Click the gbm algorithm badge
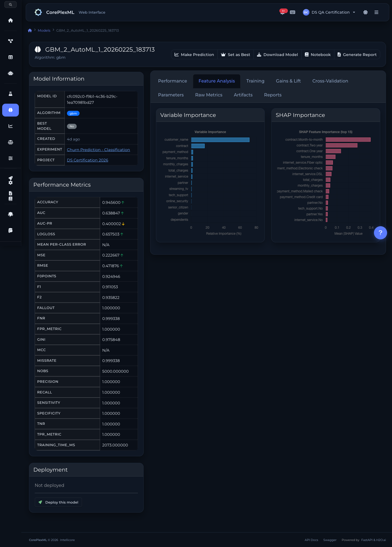The image size is (392, 547). [73, 113]
